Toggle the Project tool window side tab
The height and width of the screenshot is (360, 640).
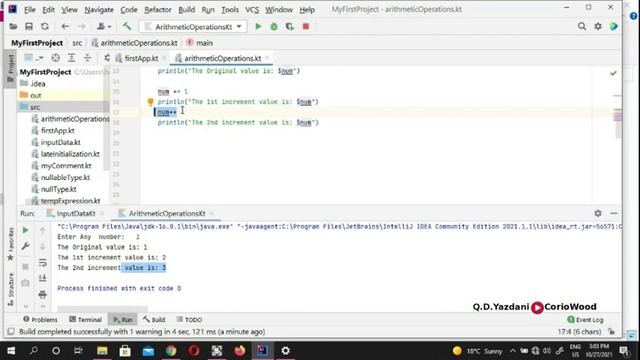tap(10, 69)
